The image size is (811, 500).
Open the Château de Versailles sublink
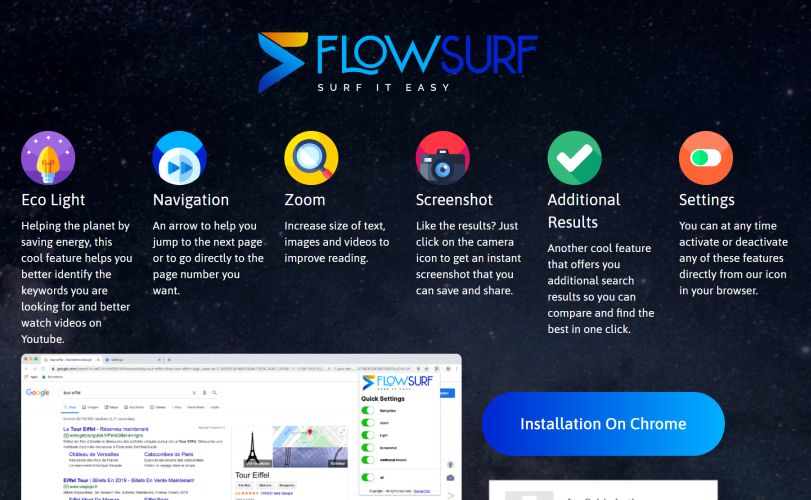(94, 454)
